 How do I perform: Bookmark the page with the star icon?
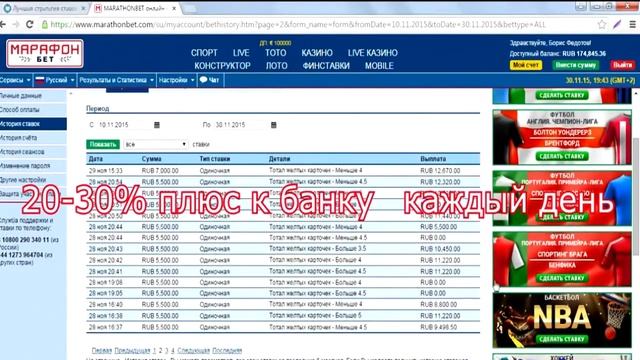point(602,24)
